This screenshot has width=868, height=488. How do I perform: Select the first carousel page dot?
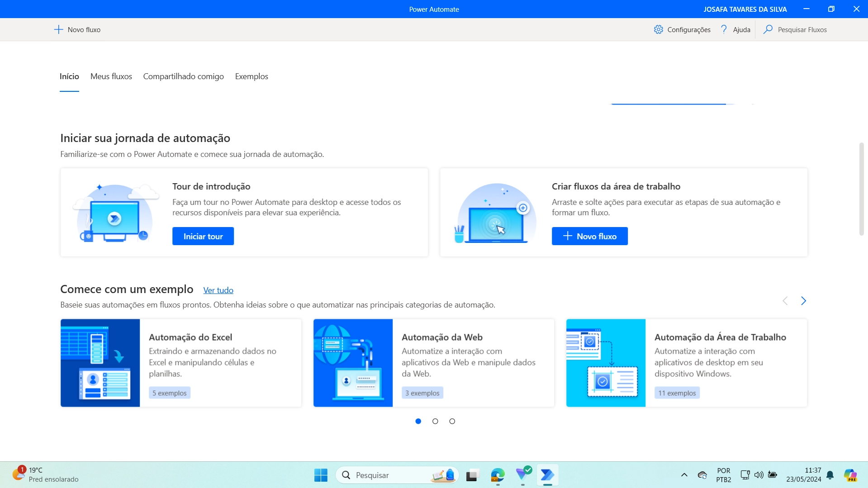(418, 422)
